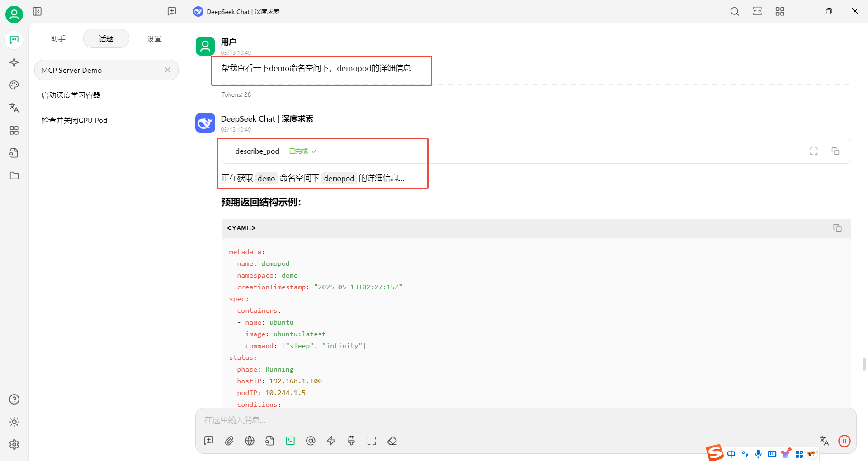This screenshot has height=461, width=868.
Task: Open the 检查并关闭GPU Pod topic
Action: [x=75, y=121]
